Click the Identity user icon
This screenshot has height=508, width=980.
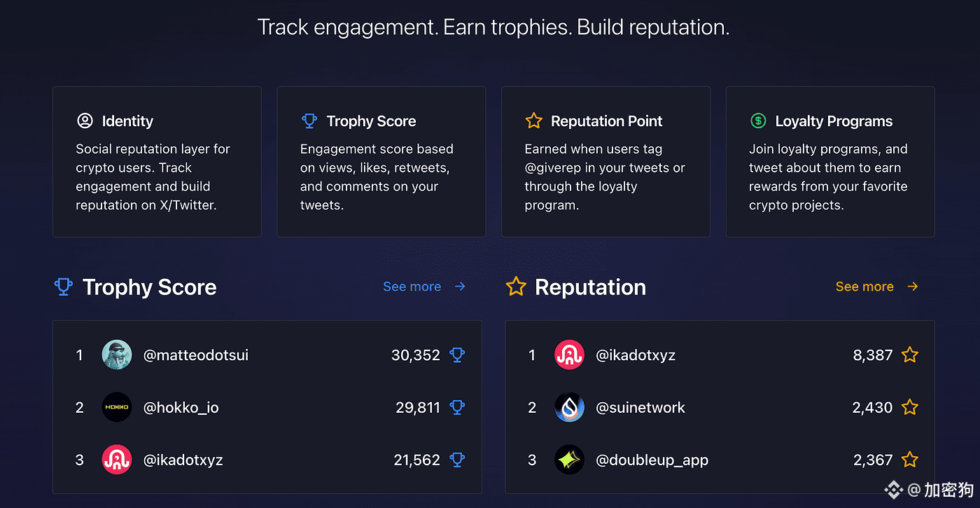click(85, 121)
